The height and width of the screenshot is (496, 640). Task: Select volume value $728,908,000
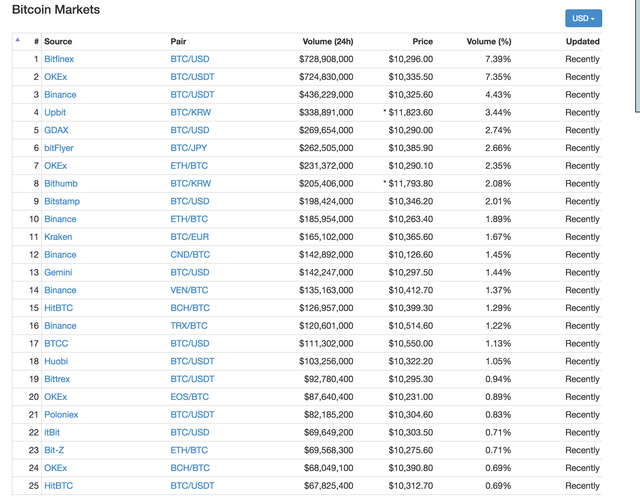click(x=326, y=59)
